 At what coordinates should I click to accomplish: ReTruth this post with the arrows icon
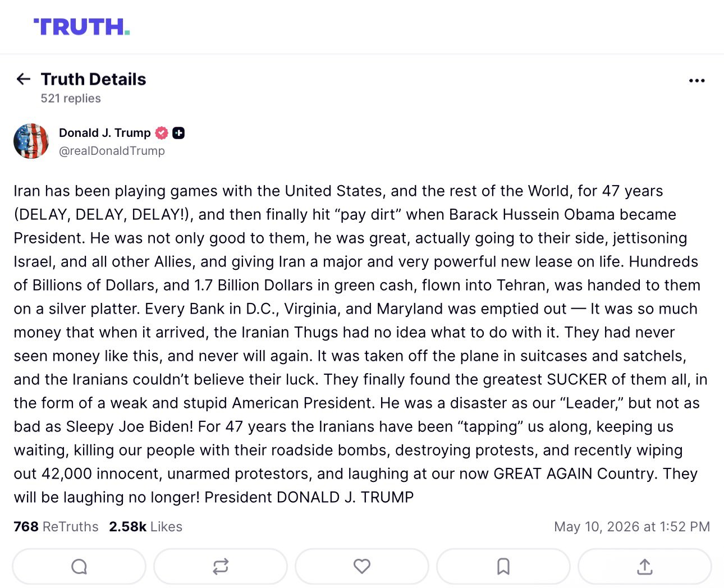[x=221, y=567]
